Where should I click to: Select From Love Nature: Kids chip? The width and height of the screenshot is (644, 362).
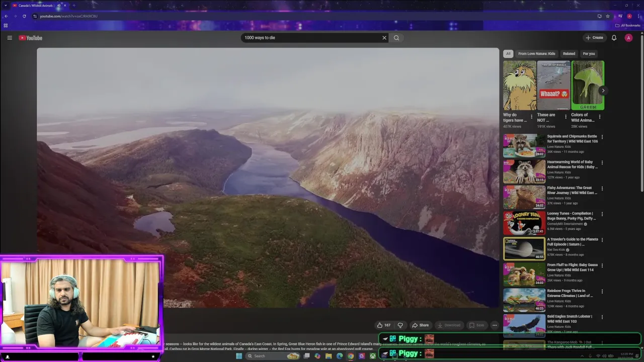(x=537, y=53)
